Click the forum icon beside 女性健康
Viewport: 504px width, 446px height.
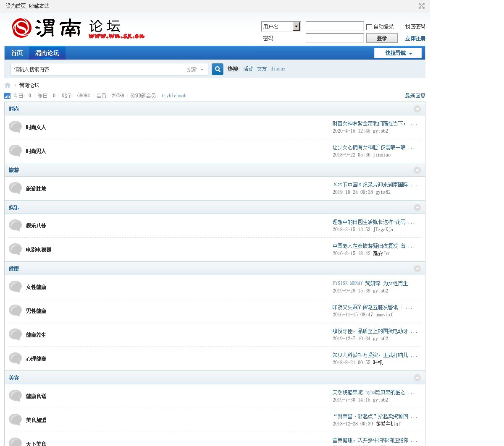[16, 287]
